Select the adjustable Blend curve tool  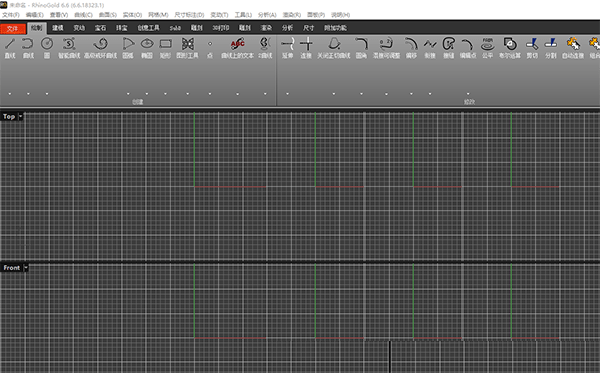pyautogui.click(x=386, y=44)
